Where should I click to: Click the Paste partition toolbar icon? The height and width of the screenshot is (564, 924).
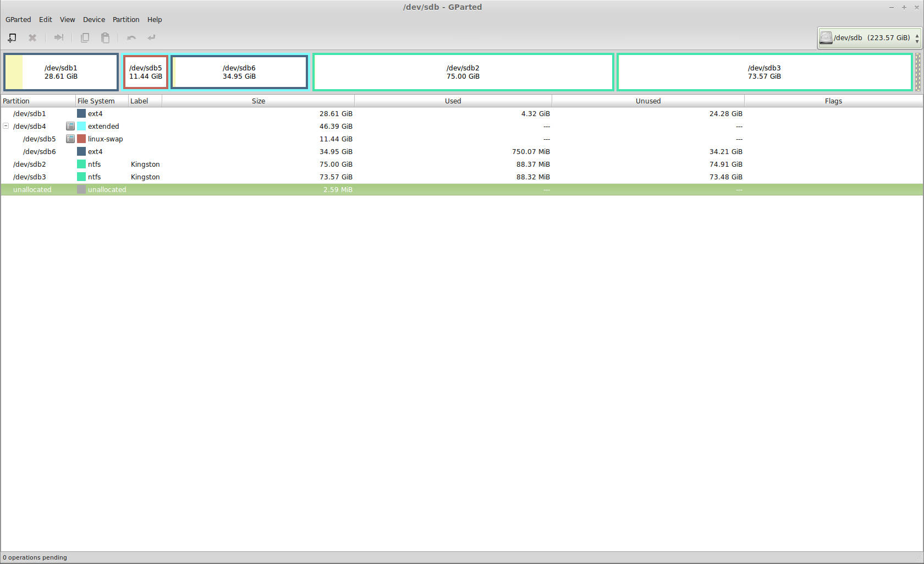click(x=105, y=37)
